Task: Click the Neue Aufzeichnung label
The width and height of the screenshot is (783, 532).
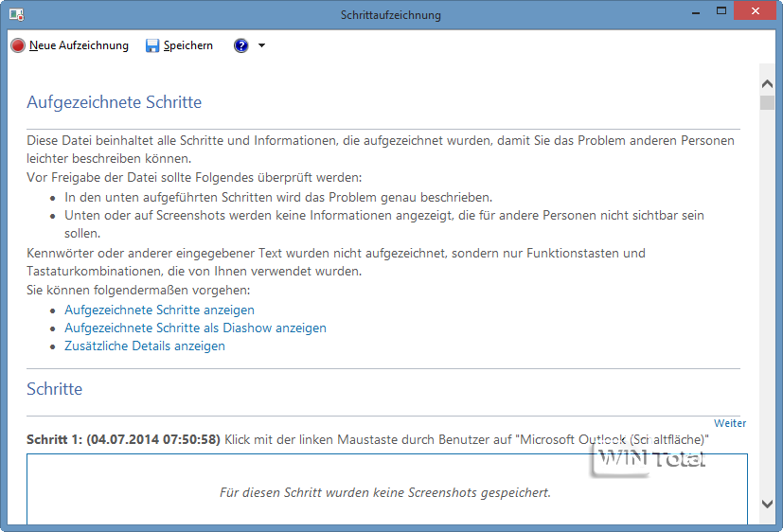Action: pyautogui.click(x=79, y=45)
